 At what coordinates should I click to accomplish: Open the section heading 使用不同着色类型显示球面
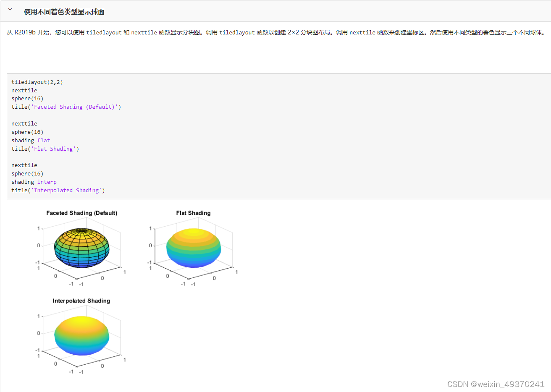click(64, 12)
